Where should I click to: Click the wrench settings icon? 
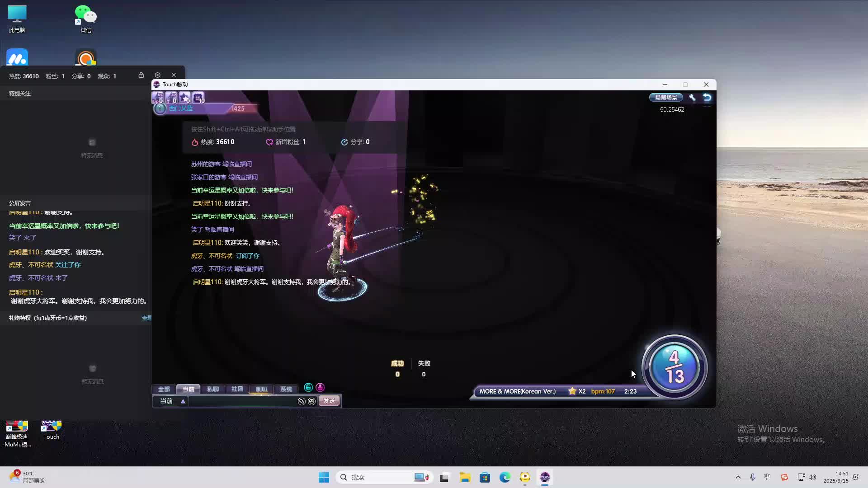(692, 97)
